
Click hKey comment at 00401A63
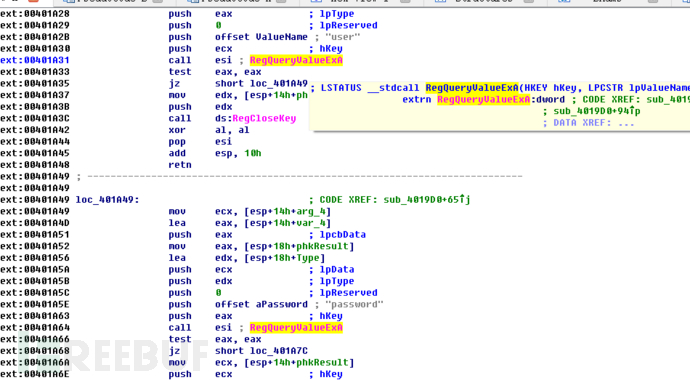tap(331, 316)
